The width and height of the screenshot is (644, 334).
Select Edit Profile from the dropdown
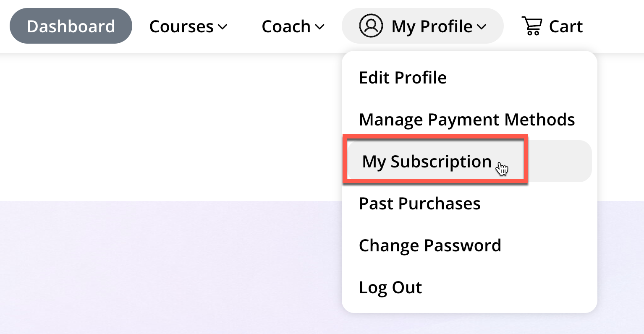pyautogui.click(x=403, y=78)
